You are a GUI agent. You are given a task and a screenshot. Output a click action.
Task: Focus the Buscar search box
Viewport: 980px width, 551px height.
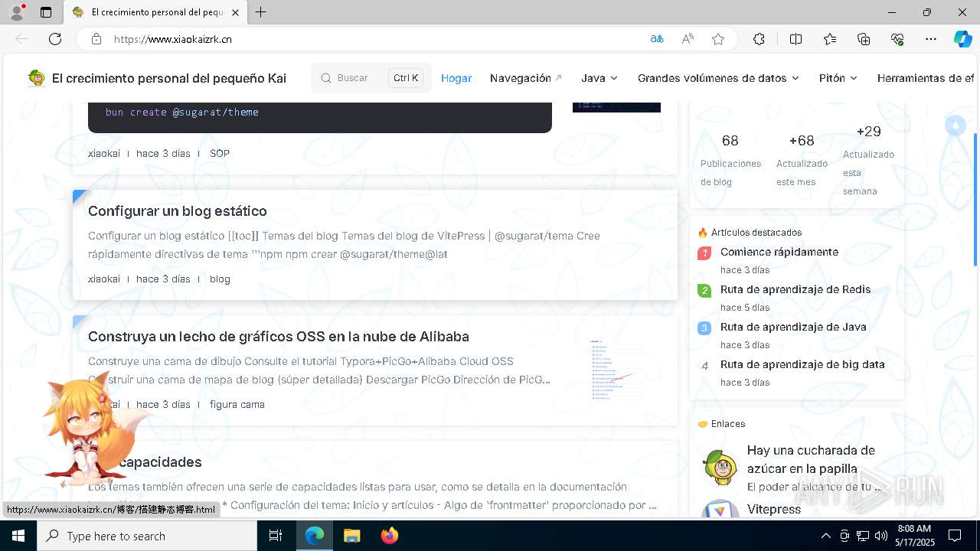[371, 78]
